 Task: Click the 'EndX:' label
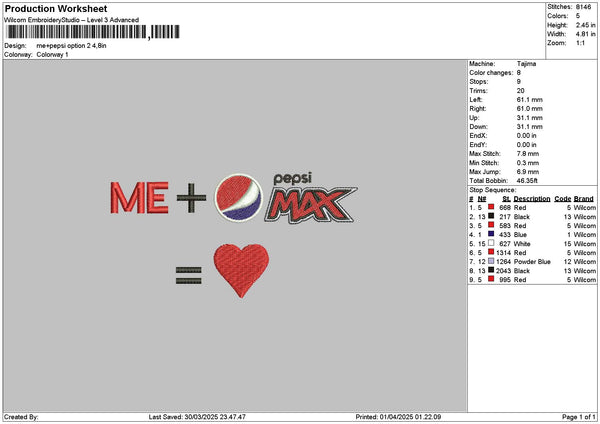(478, 135)
